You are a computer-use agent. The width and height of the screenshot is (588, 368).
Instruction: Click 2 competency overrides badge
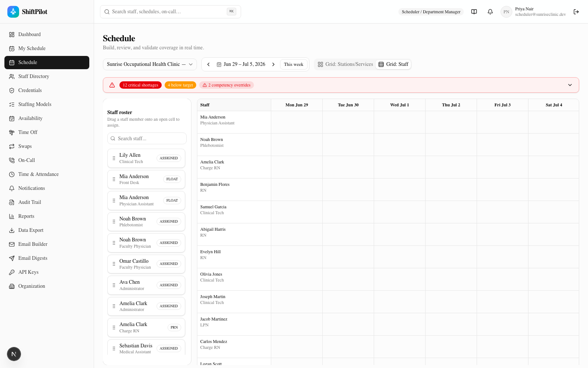click(x=226, y=85)
